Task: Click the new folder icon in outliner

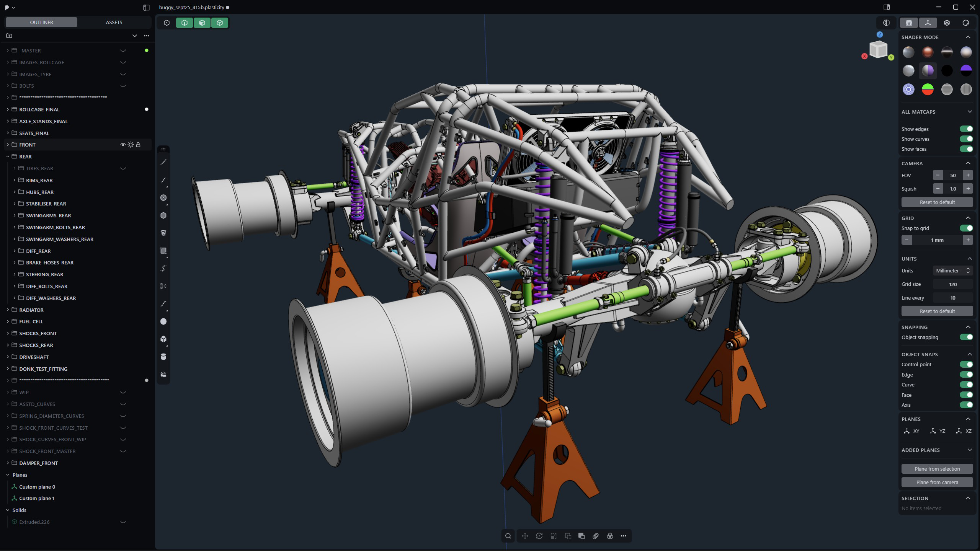Action: pos(9,36)
